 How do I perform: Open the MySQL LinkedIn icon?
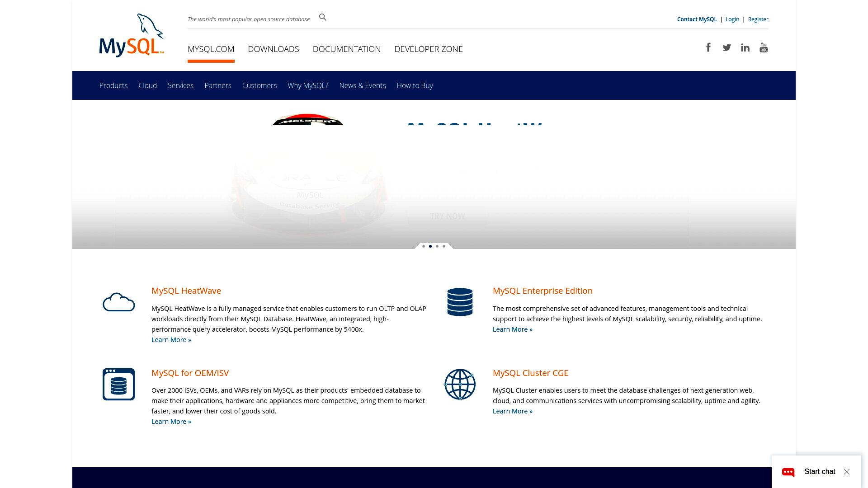pyautogui.click(x=745, y=47)
